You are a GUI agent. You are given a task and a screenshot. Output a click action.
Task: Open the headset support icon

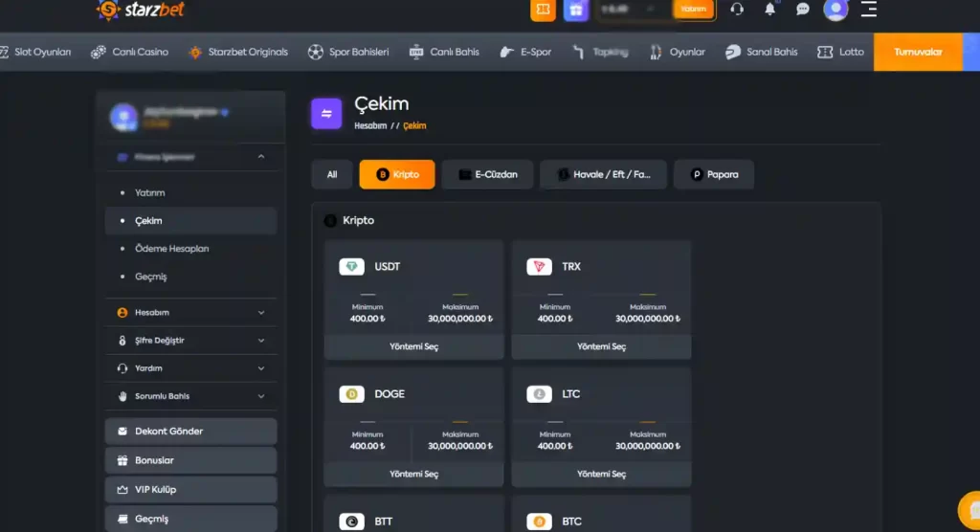click(x=737, y=10)
